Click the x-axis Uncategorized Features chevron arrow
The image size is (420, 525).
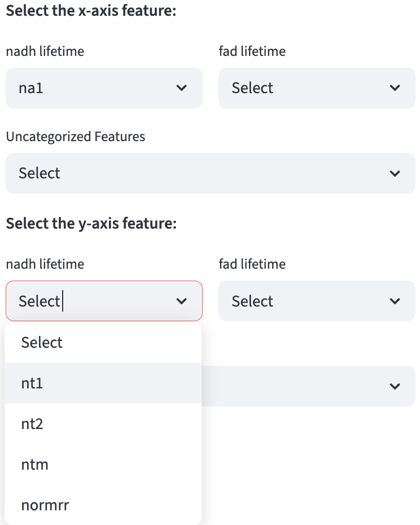coord(395,173)
